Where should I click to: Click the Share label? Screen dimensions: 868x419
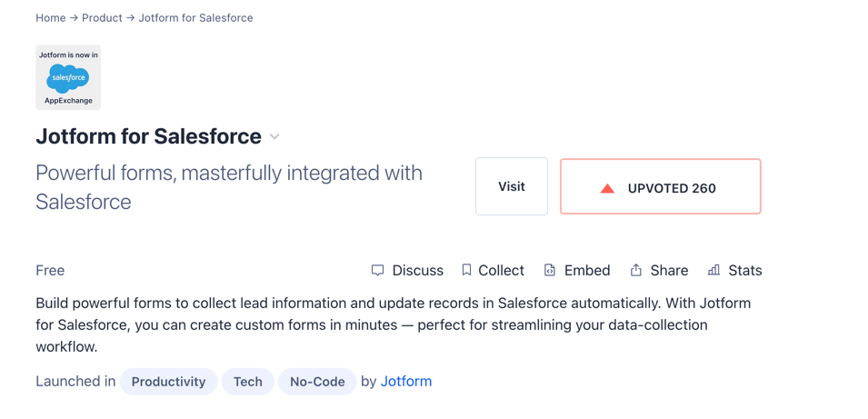coord(669,270)
